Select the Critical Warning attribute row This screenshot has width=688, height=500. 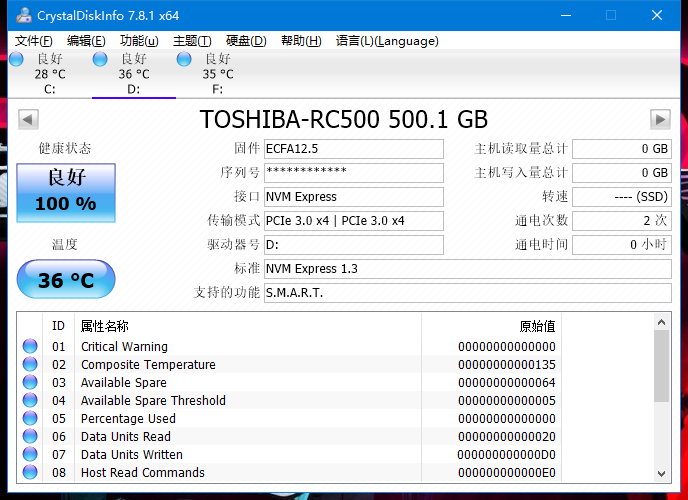290,346
